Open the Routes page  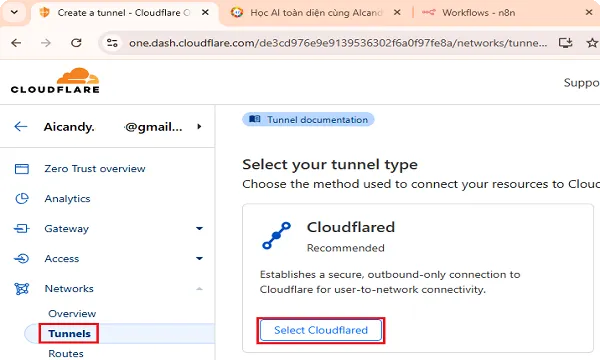point(66,353)
